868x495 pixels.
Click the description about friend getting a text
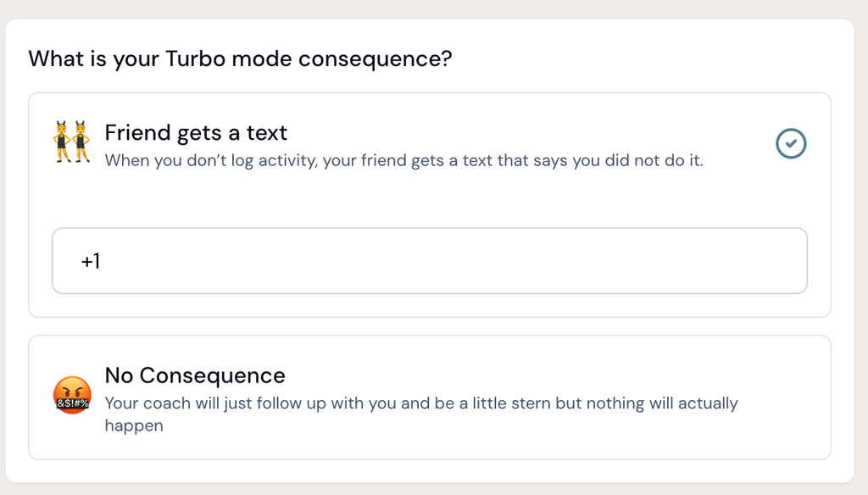(x=404, y=160)
